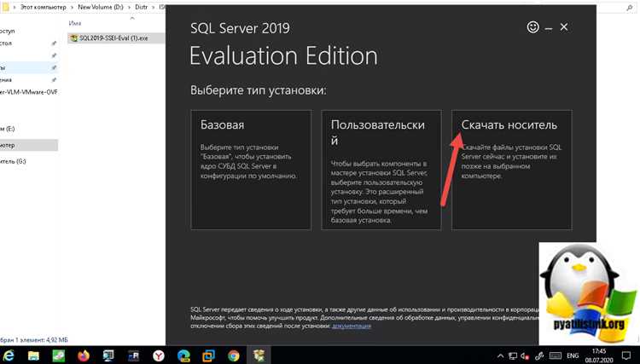640x364 pixels.
Task: Select SQL2019-SSEI-Eval (1).exe in Explorer
Action: (116, 38)
